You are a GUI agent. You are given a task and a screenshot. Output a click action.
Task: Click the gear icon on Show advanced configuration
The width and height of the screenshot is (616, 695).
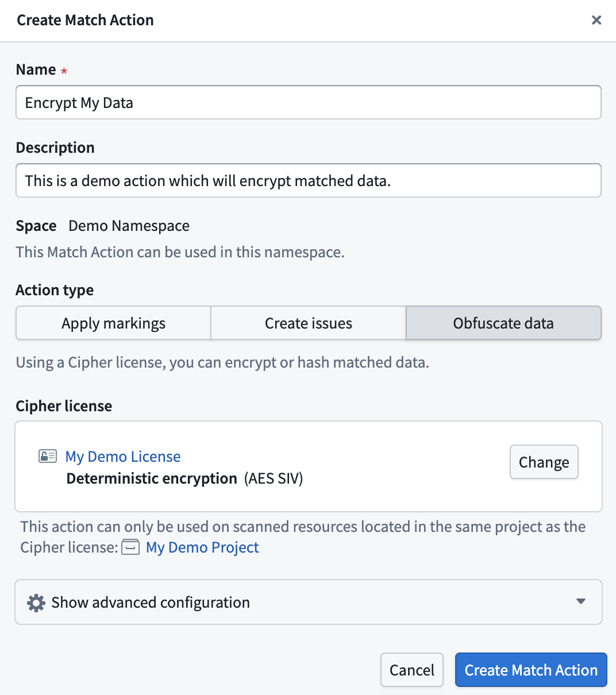[x=36, y=603]
